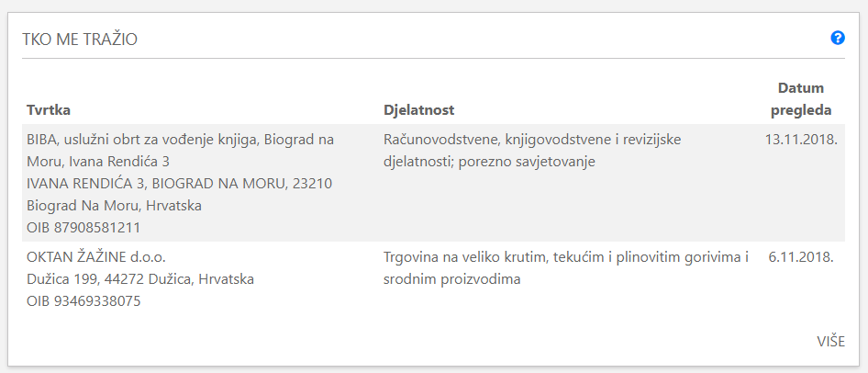The image size is (868, 373).
Task: Click the date 6.11.2018.
Action: 801,257
